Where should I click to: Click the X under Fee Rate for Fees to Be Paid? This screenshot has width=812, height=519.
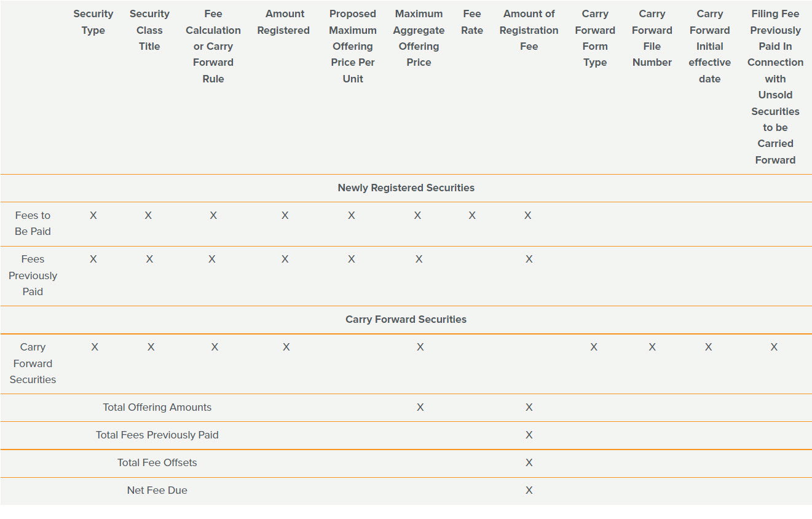click(472, 215)
